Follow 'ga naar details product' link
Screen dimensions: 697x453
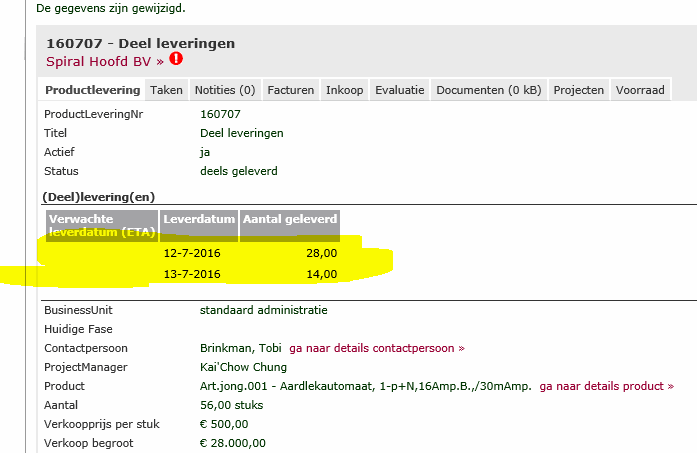coord(606,386)
